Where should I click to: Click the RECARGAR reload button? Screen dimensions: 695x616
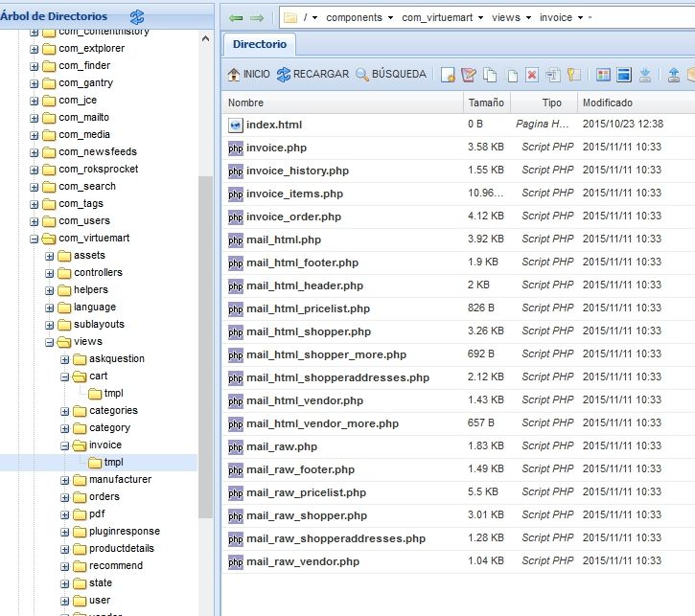pos(313,74)
